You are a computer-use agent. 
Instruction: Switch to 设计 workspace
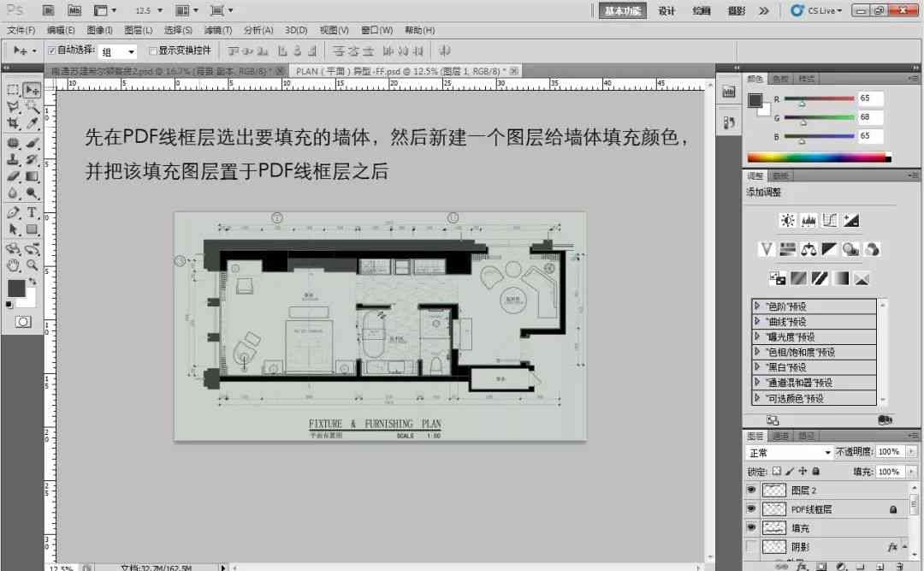pos(666,10)
